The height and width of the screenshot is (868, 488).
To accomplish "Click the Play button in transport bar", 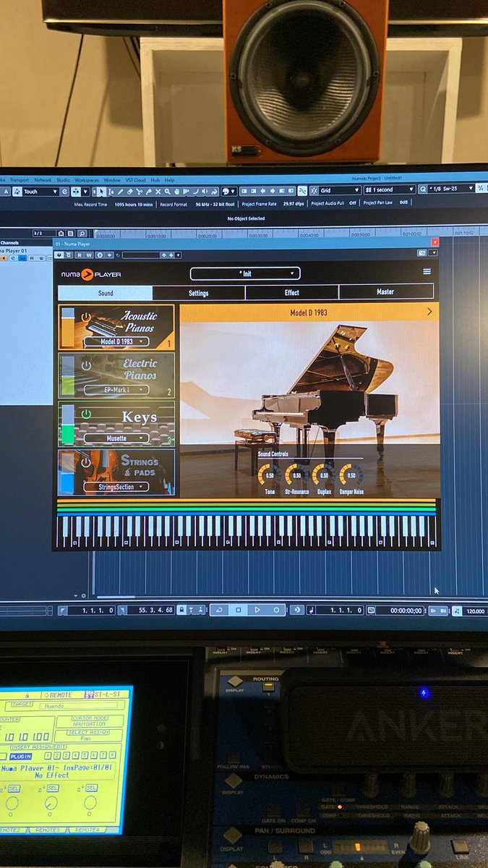I will [x=257, y=610].
